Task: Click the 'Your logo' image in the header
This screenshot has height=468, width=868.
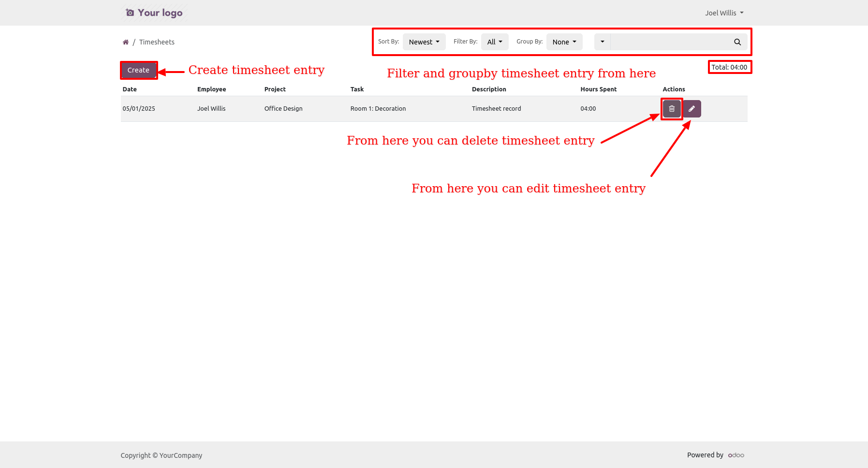Action: (x=154, y=13)
